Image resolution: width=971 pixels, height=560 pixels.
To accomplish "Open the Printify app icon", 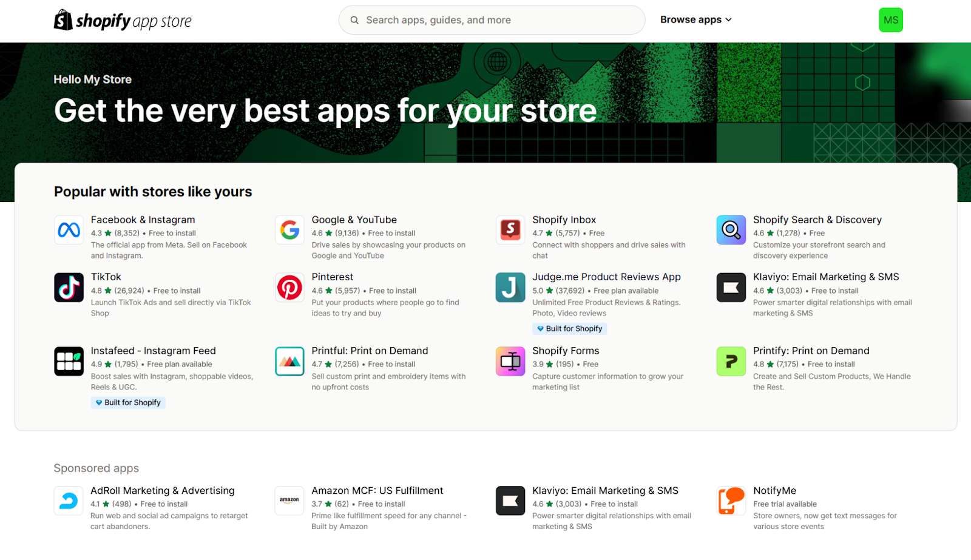I will coord(731,361).
